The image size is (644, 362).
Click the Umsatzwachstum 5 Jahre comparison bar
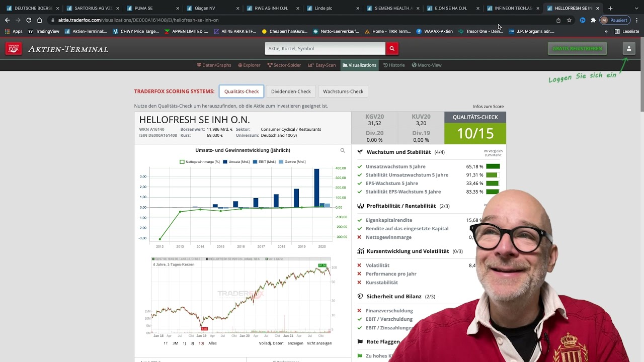(x=493, y=166)
